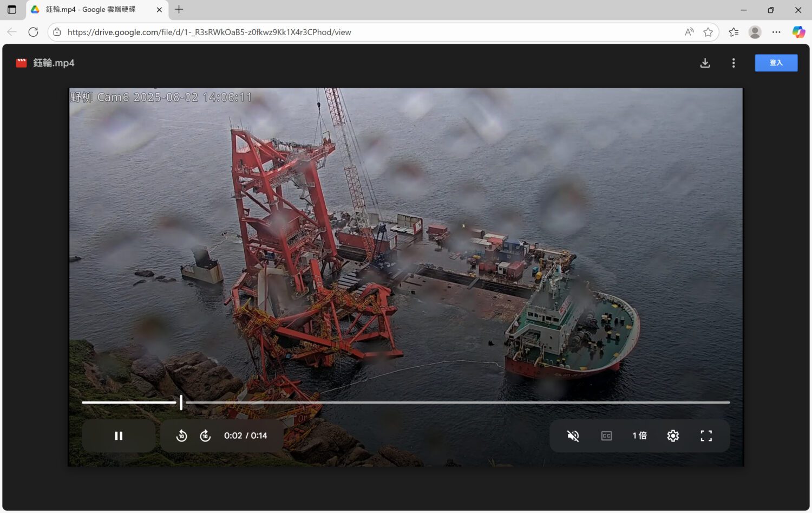Open Copilot in the browser

point(798,32)
